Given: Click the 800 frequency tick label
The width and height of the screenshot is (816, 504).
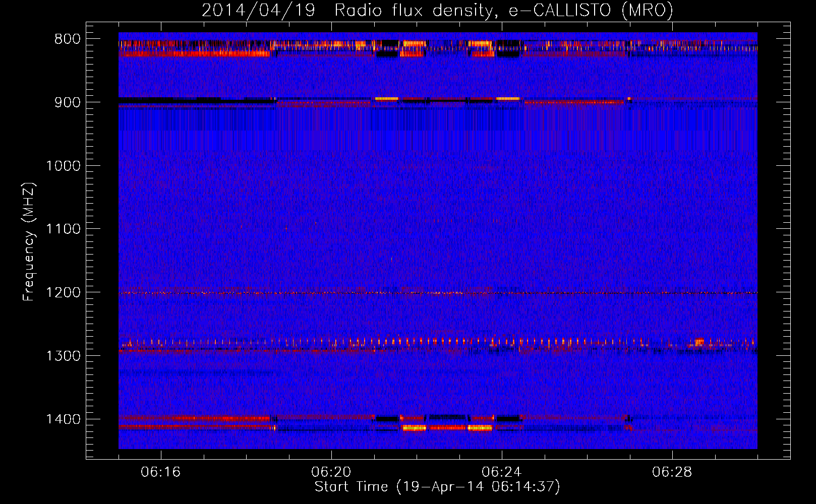Looking at the screenshot, I should click(x=67, y=39).
